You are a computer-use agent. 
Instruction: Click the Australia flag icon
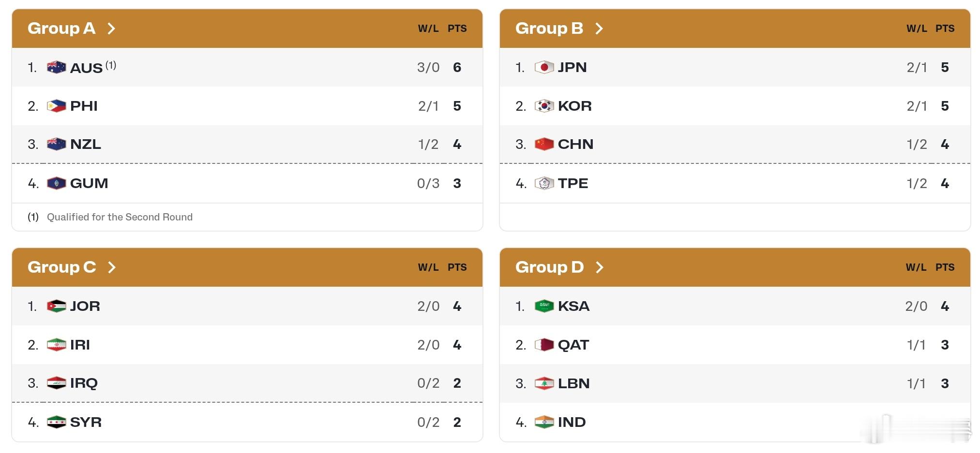point(56,67)
